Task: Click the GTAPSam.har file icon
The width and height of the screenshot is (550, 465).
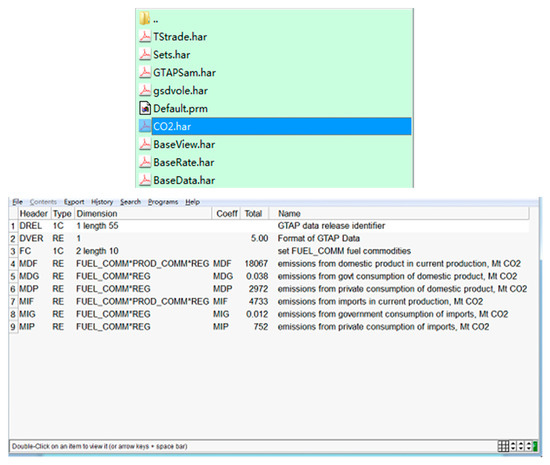Action: [145, 72]
